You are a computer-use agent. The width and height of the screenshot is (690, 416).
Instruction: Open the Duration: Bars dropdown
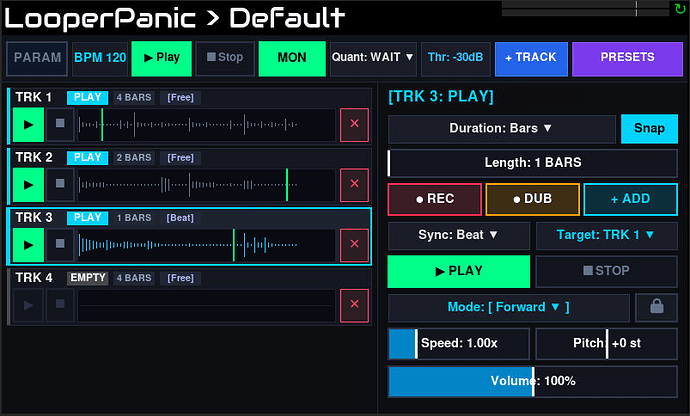pos(501,129)
